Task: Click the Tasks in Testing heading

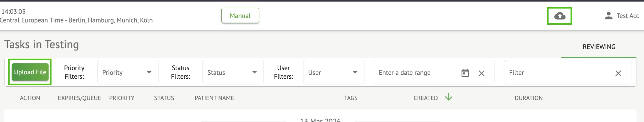Action: (x=42, y=45)
